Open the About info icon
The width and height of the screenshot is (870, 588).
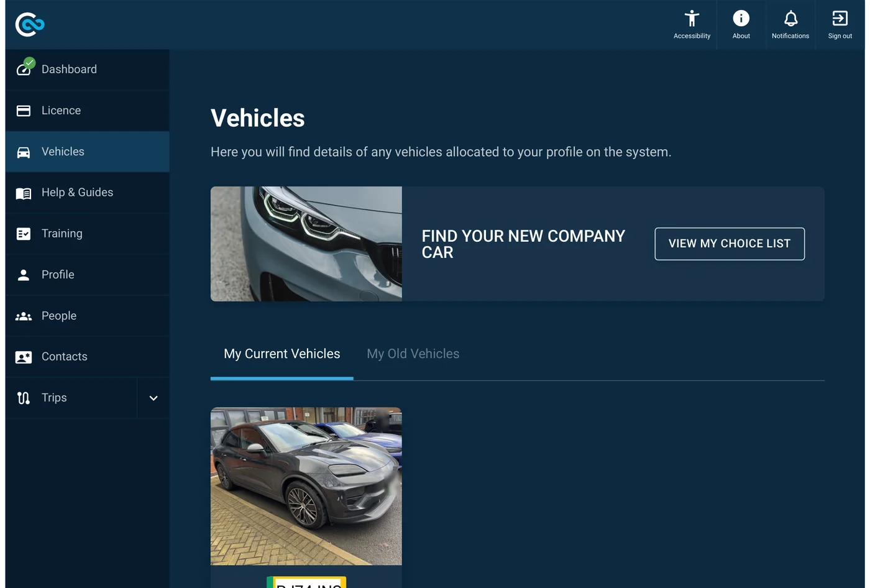(741, 19)
